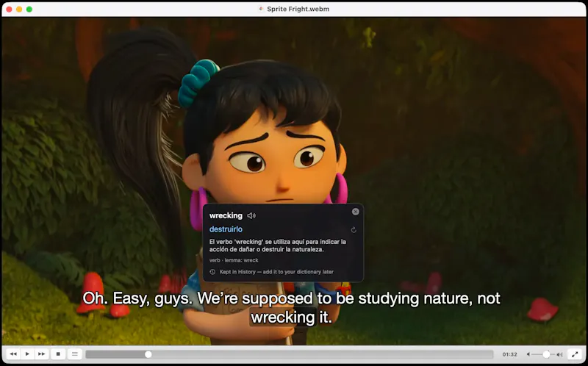
Task: Click the Spanish explanation paragraph
Action: pyautogui.click(x=278, y=245)
